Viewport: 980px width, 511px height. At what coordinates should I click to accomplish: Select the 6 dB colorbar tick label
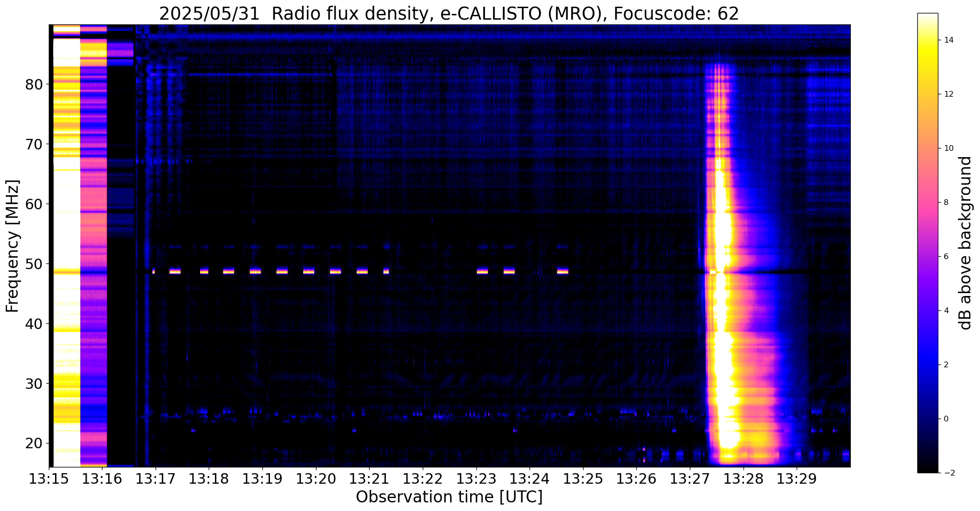coord(946,257)
